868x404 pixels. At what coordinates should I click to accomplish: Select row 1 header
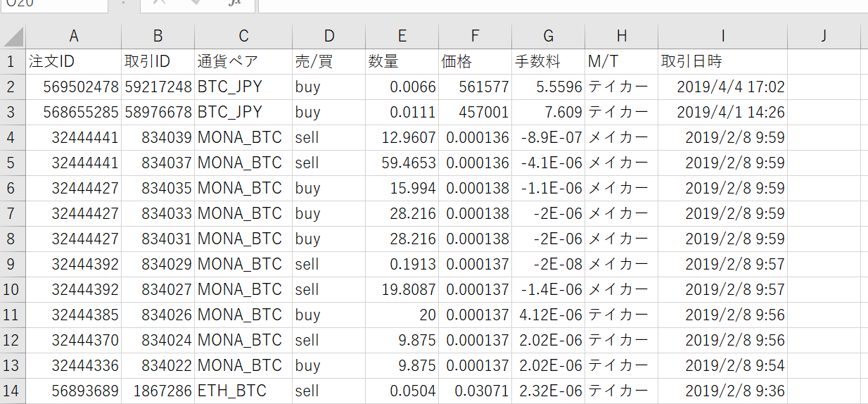(x=12, y=62)
